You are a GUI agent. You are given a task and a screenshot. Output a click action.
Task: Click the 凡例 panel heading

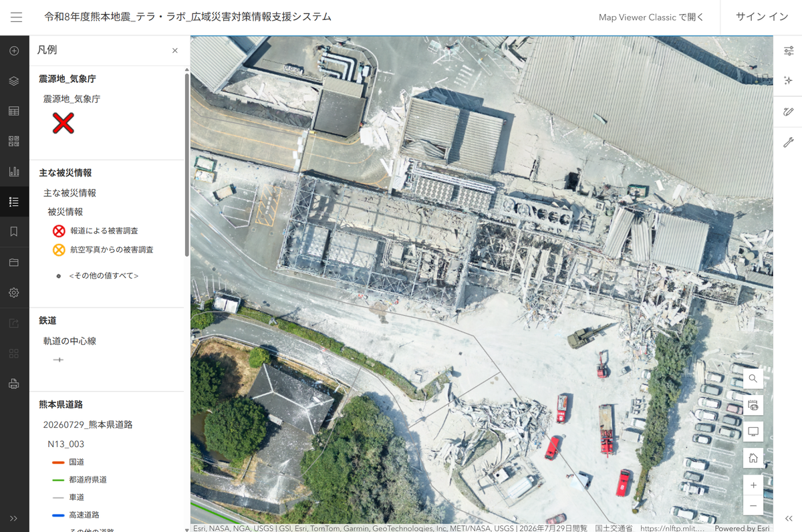pos(47,50)
